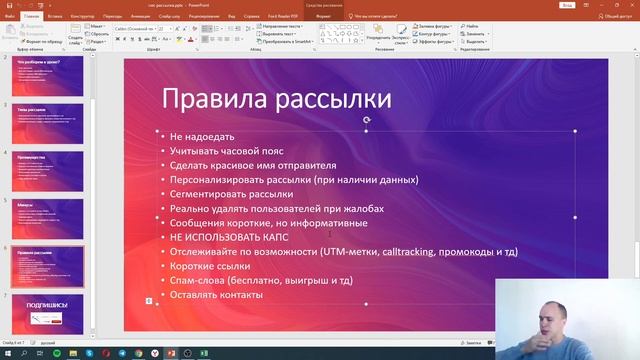
Task: Switch to Рецензирование tab
Action: click(204, 16)
